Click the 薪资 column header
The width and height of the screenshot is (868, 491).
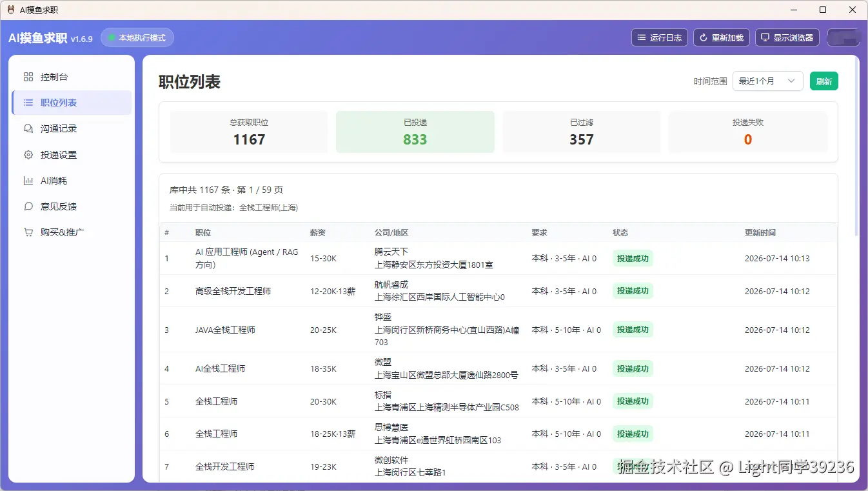(x=318, y=232)
